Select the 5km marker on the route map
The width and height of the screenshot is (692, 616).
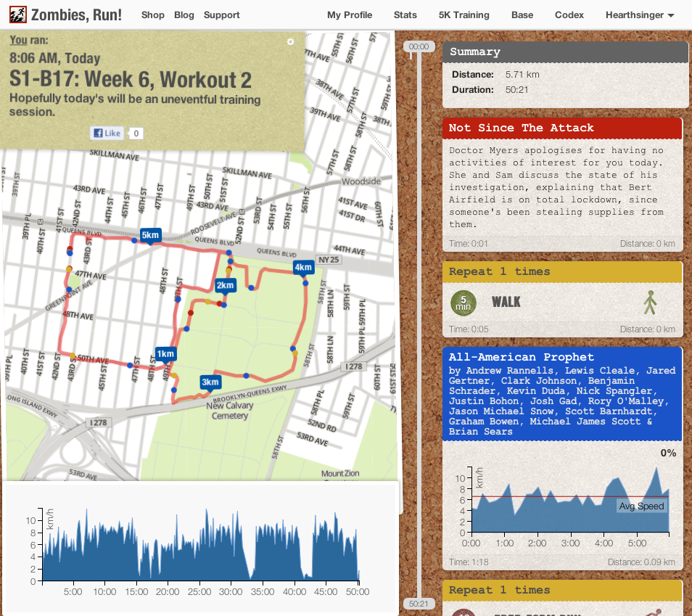tap(150, 235)
